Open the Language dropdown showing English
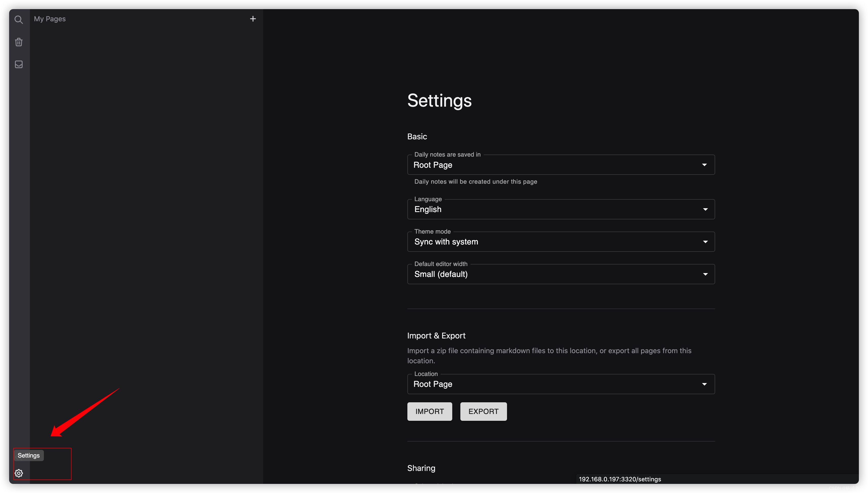This screenshot has height=493, width=868. click(561, 209)
